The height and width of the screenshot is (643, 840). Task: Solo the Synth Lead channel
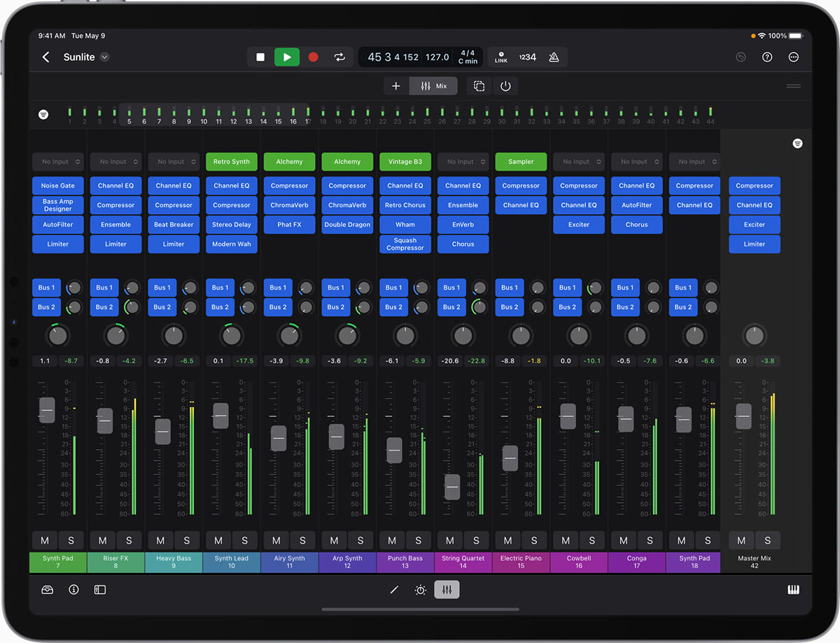coord(244,540)
